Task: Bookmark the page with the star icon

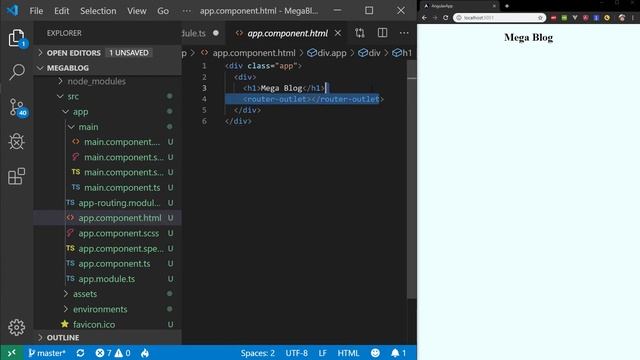Action: (x=540, y=18)
